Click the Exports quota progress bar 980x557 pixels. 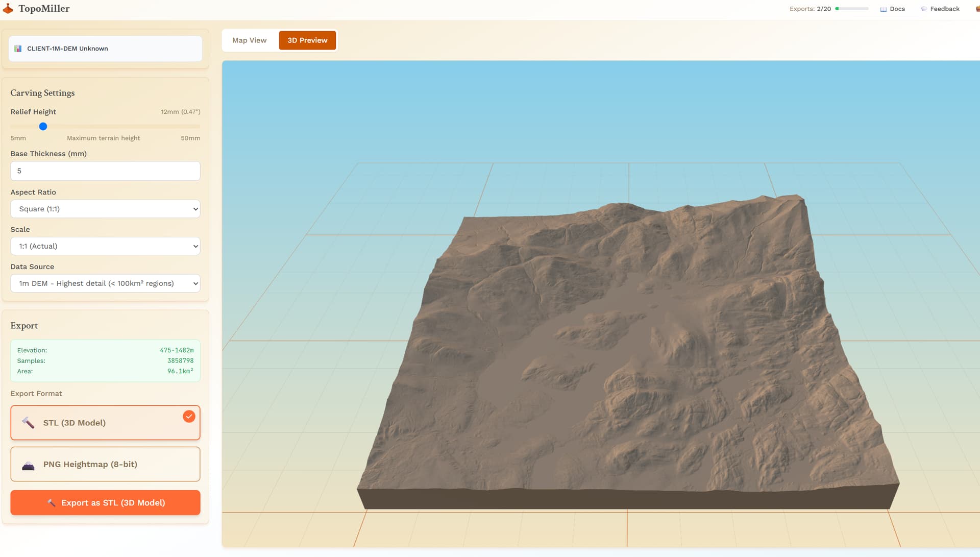(851, 9)
